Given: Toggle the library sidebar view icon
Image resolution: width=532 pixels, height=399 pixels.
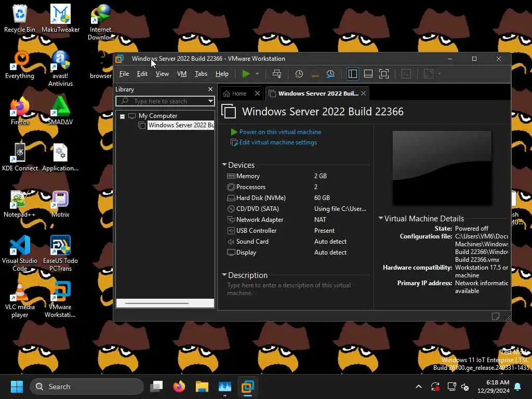Looking at the screenshot, I should coord(353,74).
